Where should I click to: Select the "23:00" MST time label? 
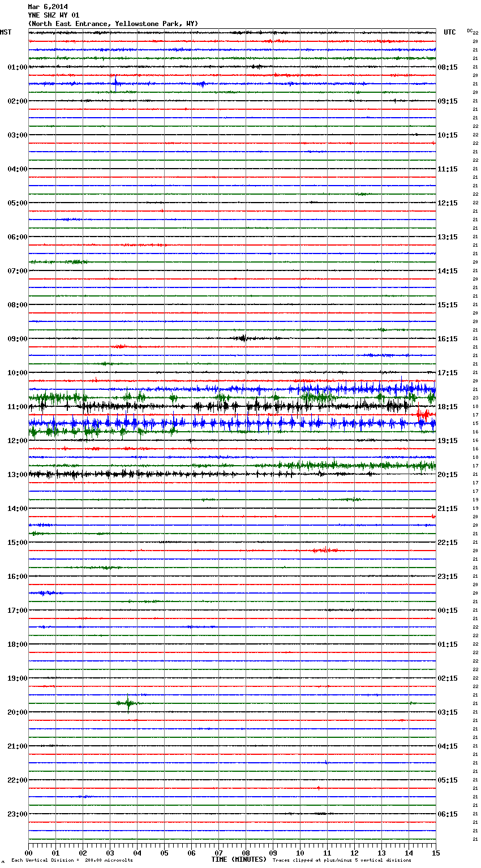coord(18,814)
